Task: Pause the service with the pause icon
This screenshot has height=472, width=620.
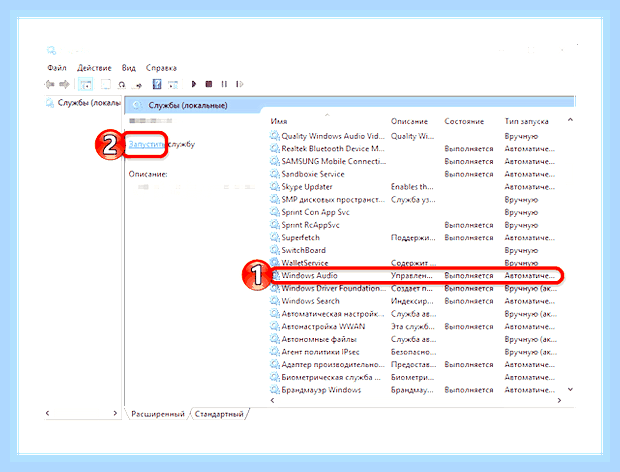Action: (224, 84)
